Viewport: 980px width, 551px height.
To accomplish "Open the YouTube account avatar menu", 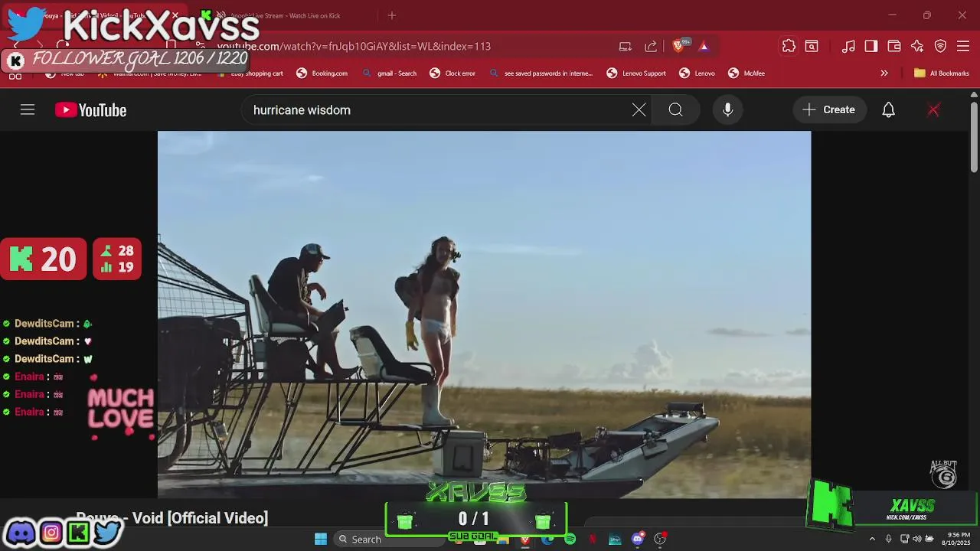I will 933,110.
